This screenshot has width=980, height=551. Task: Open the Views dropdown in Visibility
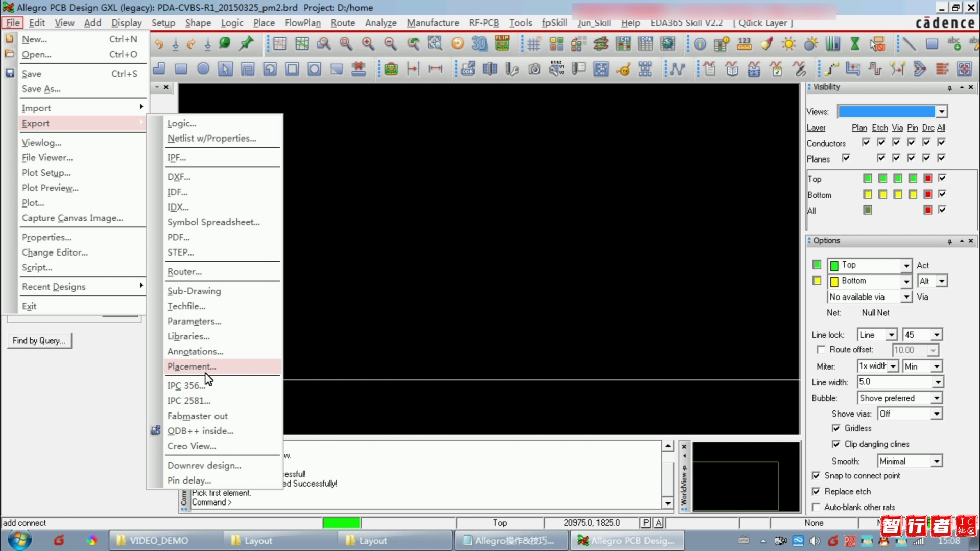coord(942,111)
